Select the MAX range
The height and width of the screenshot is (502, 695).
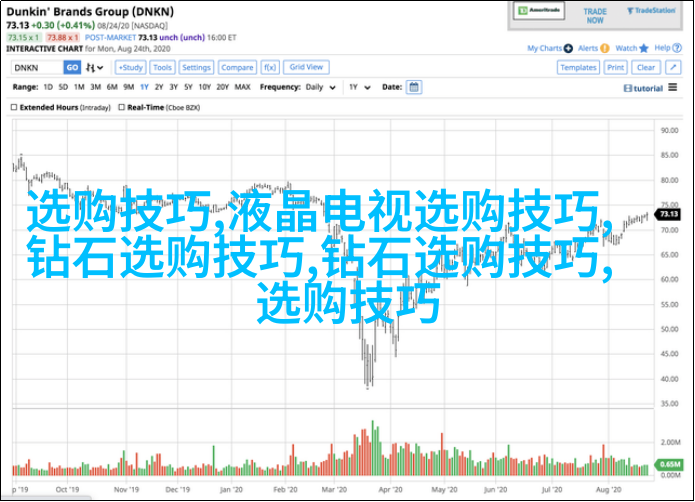click(x=242, y=87)
